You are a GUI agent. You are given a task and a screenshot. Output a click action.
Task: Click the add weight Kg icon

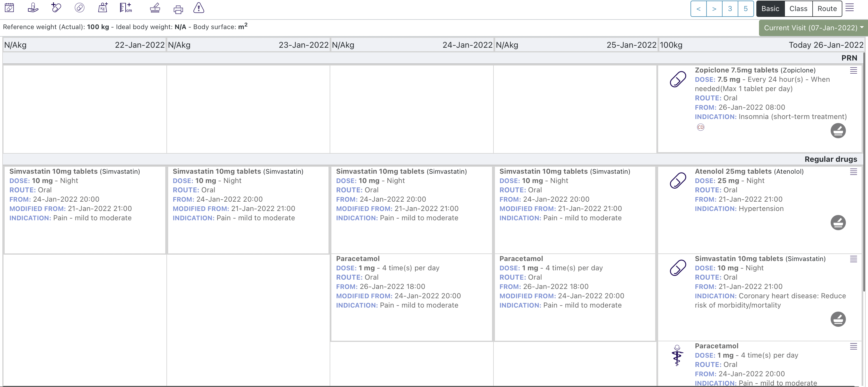[103, 8]
